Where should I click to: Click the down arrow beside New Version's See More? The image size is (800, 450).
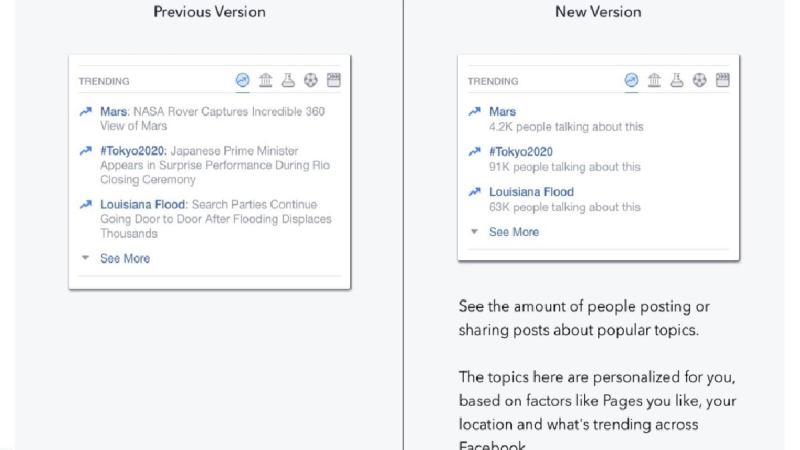[474, 232]
